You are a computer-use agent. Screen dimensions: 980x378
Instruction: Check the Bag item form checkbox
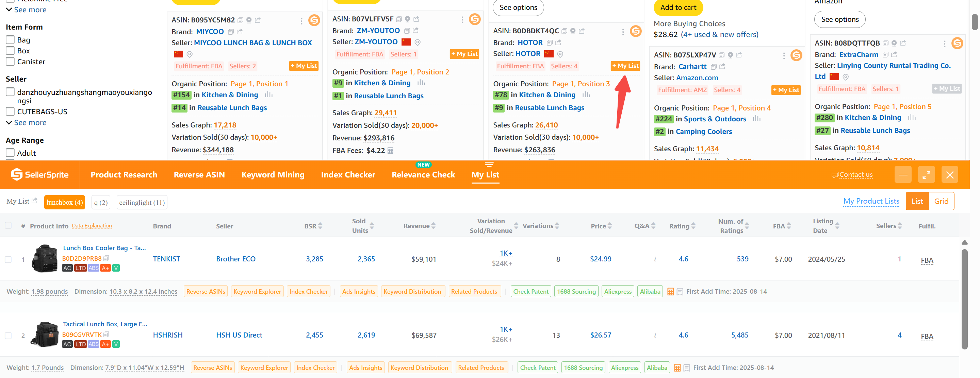point(10,39)
